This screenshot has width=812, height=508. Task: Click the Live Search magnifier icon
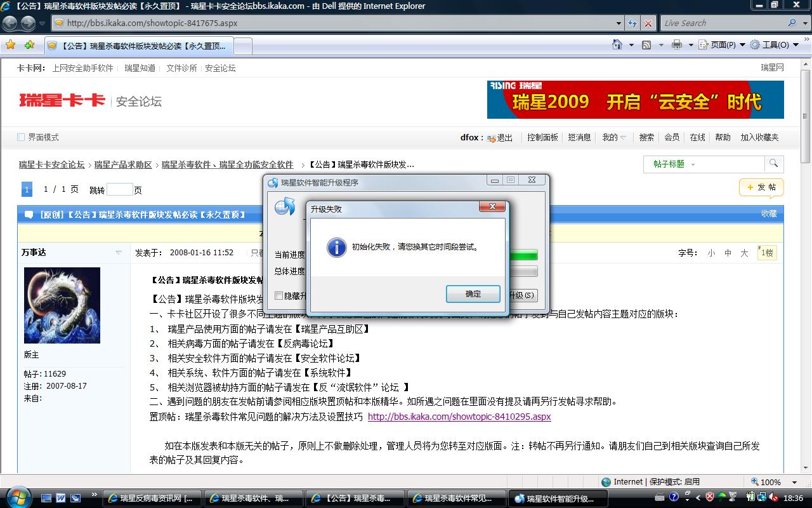pyautogui.click(x=792, y=23)
